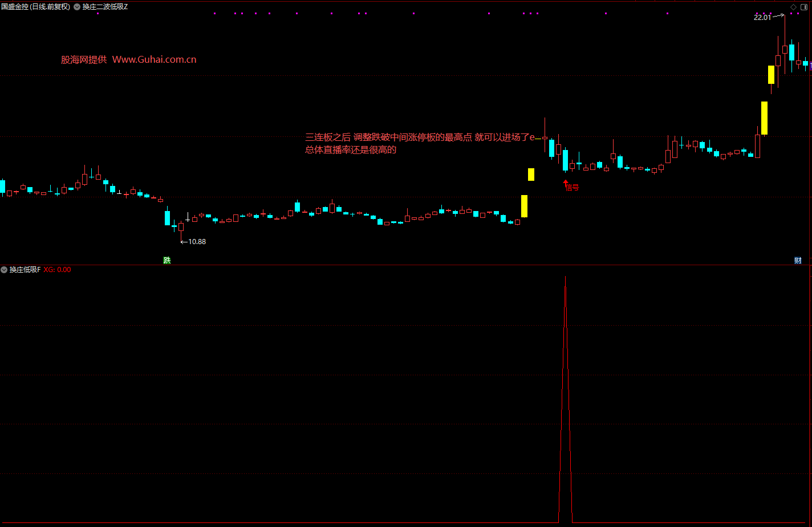This screenshot has height=527, width=812.
Task: Click the lower yellow limit-up candle mid-chart
Action: [524, 206]
